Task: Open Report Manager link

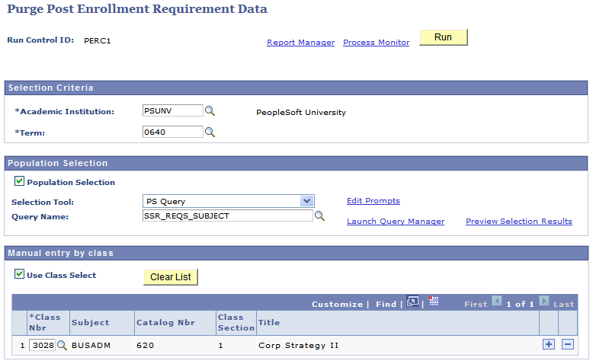Action: point(300,43)
